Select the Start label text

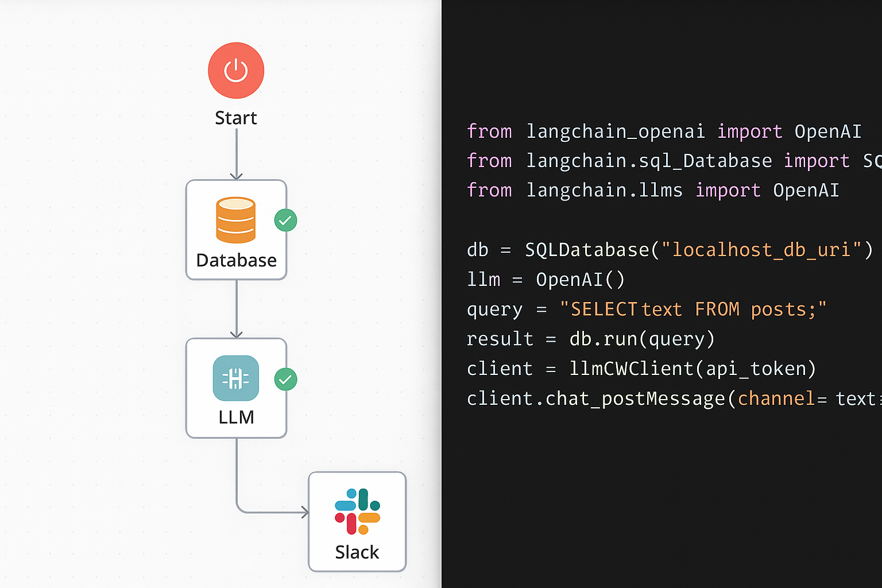click(236, 118)
